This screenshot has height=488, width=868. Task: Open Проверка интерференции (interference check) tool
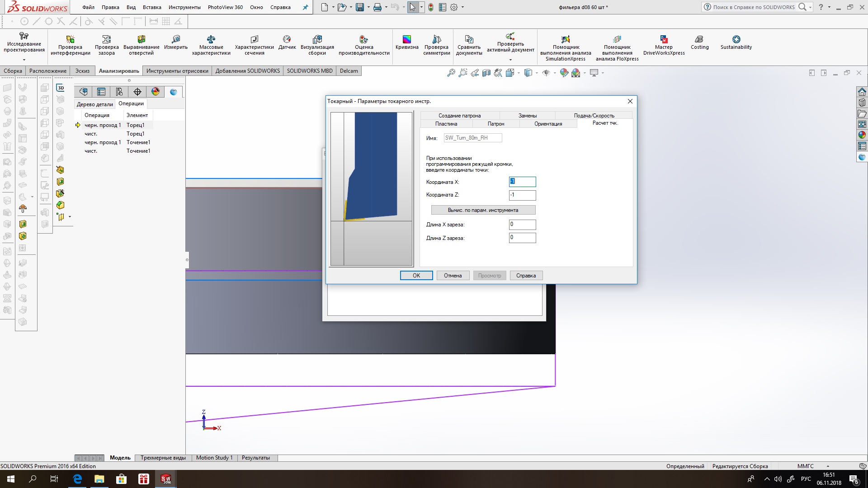(x=70, y=39)
